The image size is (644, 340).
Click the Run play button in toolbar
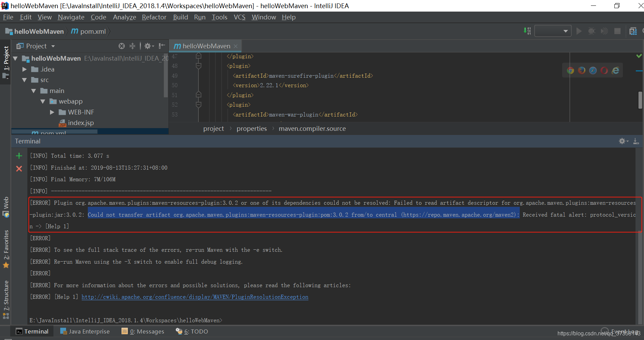(x=579, y=31)
